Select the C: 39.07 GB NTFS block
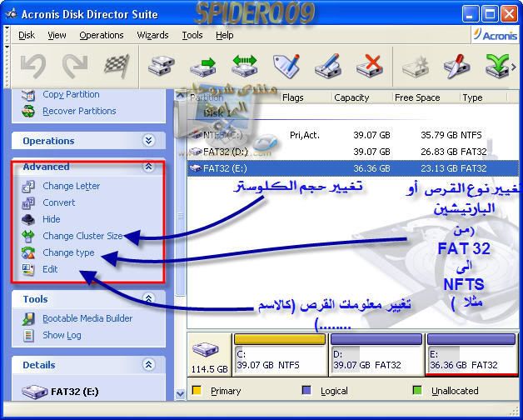 280,354
